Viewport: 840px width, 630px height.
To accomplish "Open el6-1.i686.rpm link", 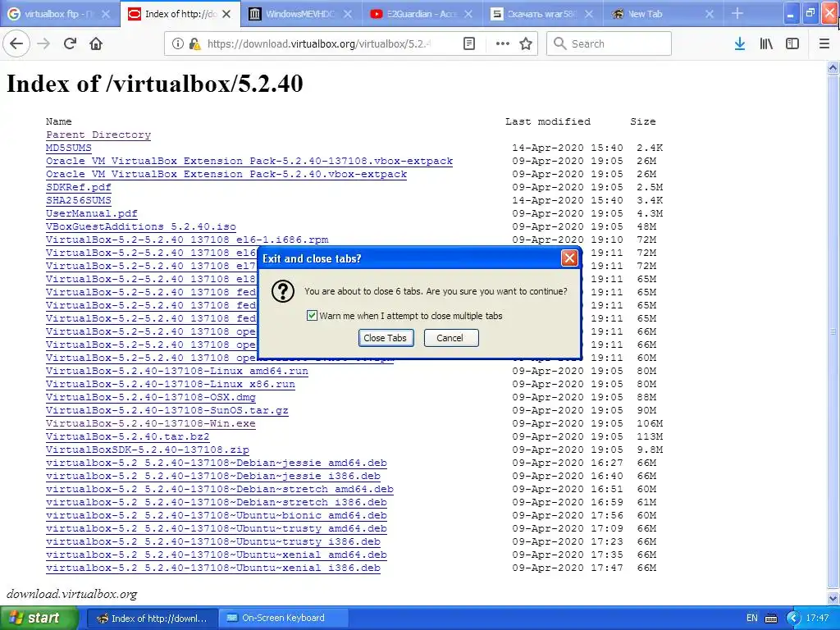I will pyautogui.click(x=187, y=240).
